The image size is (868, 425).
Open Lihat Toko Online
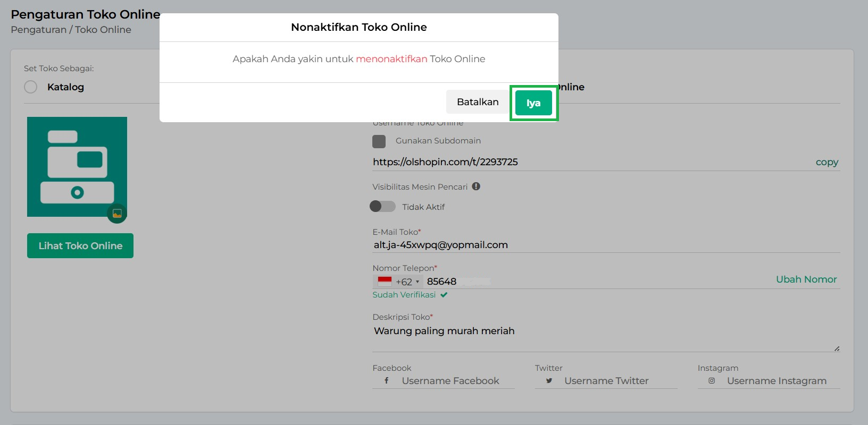pos(80,246)
